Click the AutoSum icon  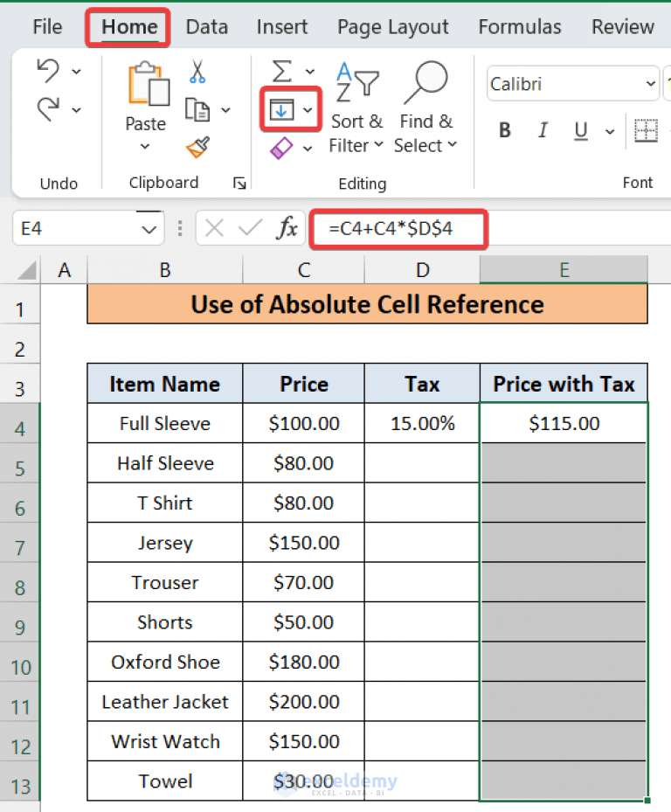[x=281, y=71]
